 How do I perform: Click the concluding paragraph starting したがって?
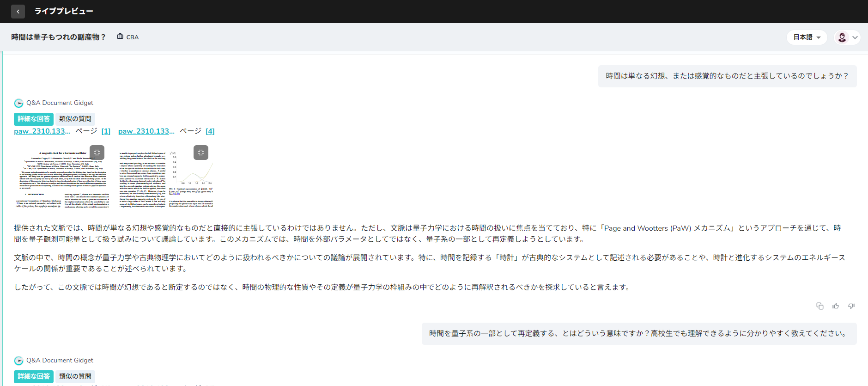point(322,287)
